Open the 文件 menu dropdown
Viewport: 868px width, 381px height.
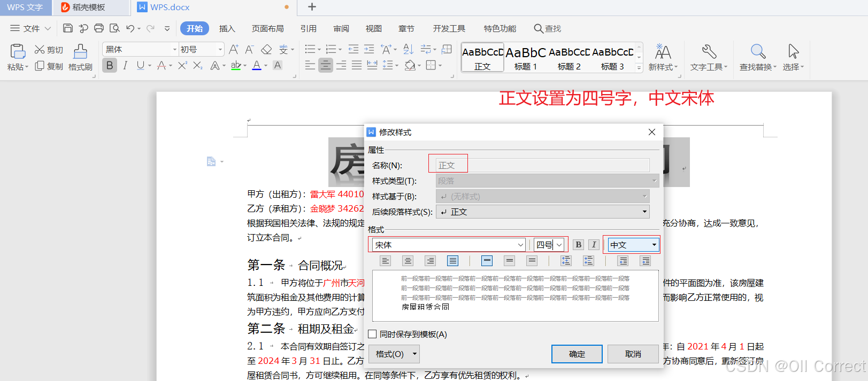point(31,28)
